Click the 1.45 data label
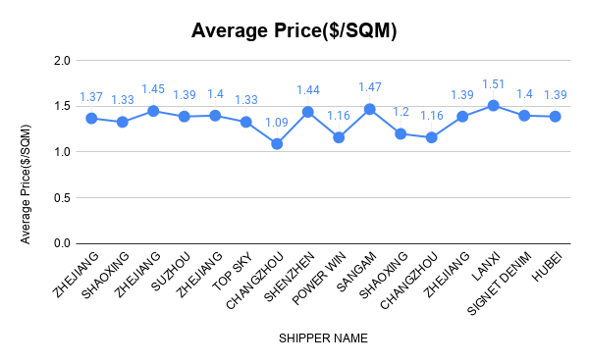 tap(153, 89)
